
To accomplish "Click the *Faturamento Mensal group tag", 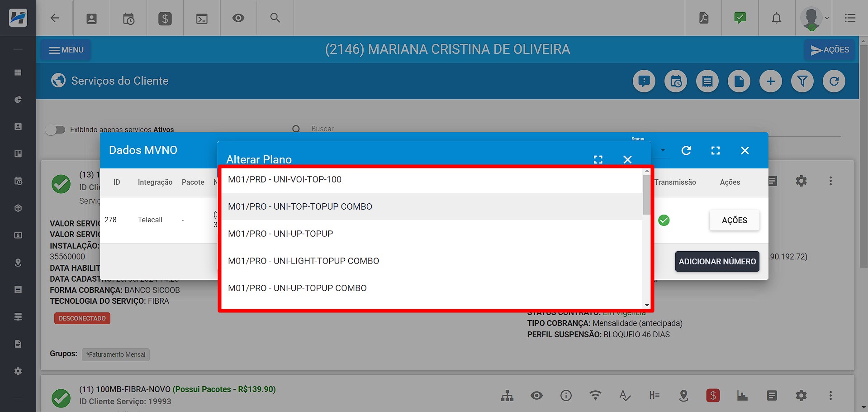I will click(116, 355).
